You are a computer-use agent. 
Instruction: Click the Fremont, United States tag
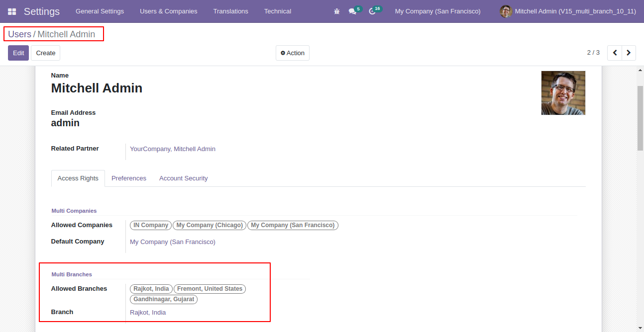click(x=210, y=289)
